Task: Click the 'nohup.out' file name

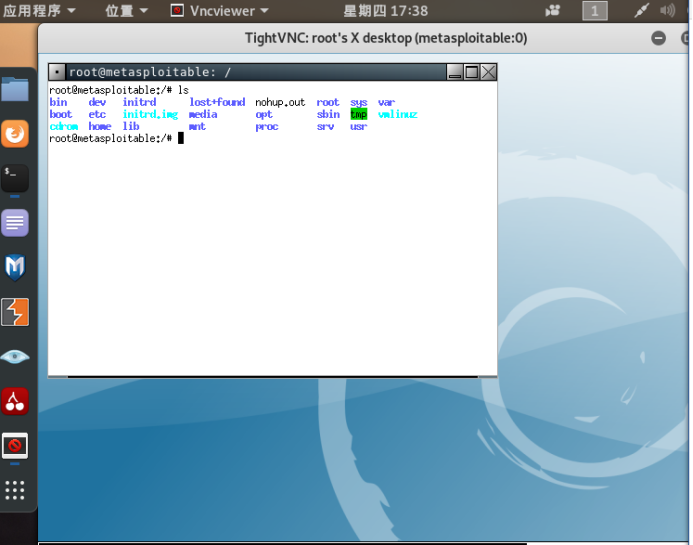Action: [x=280, y=102]
